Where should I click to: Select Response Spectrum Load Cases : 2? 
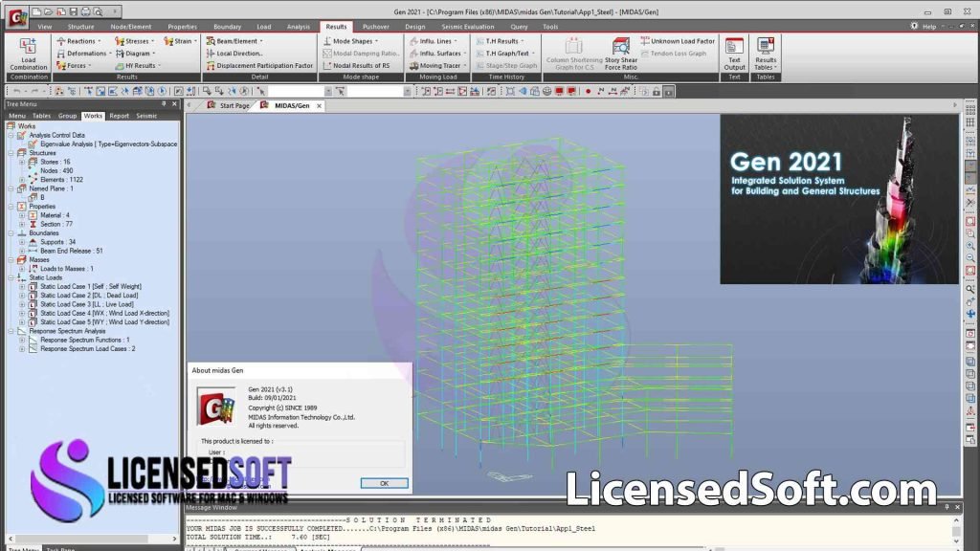[87, 349]
